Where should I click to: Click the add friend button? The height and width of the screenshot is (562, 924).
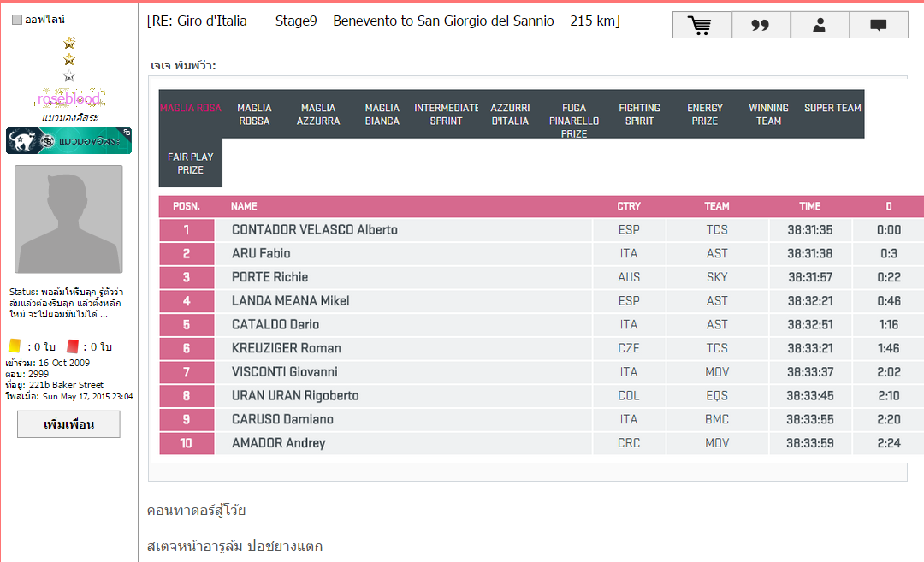click(68, 424)
